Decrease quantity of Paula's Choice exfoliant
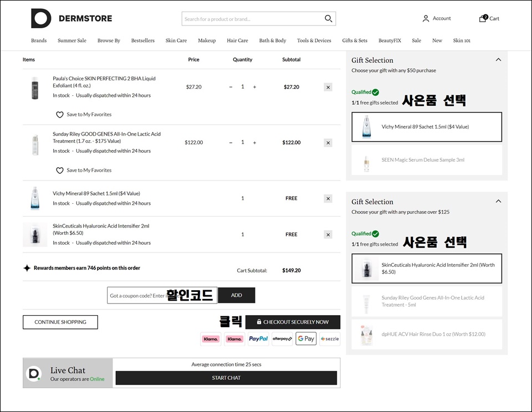This screenshot has width=532, height=412. point(231,87)
